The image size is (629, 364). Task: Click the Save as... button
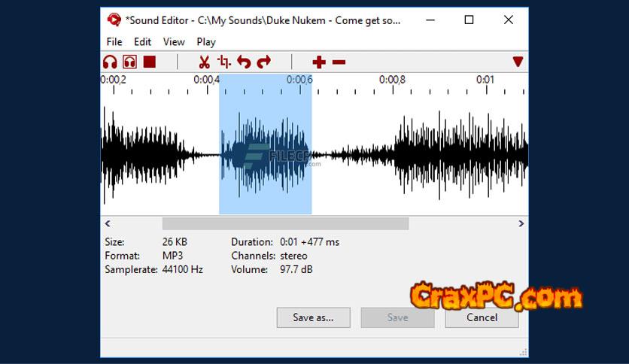point(313,317)
